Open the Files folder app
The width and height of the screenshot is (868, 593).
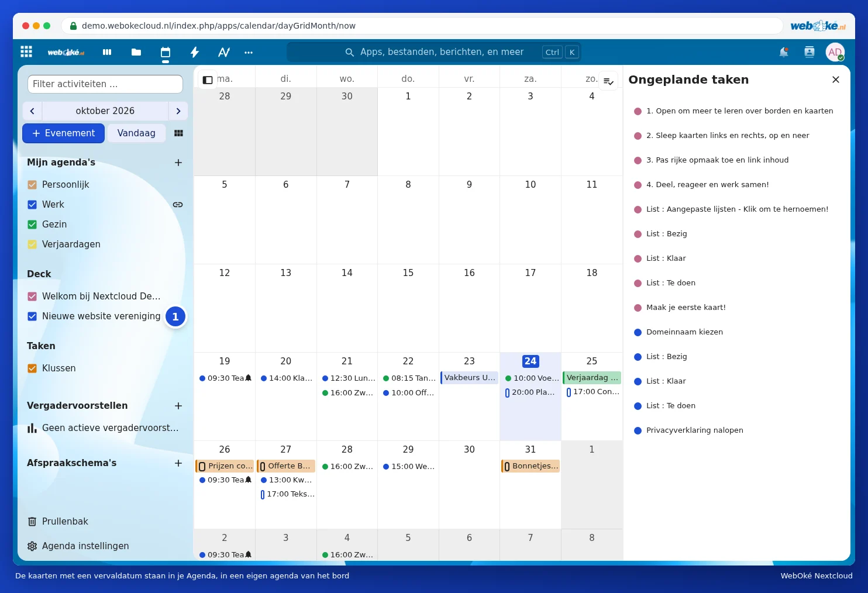point(136,52)
